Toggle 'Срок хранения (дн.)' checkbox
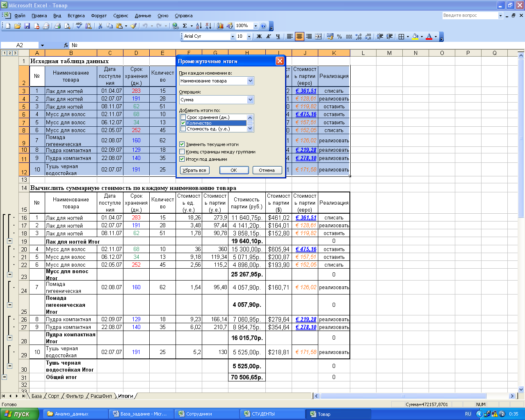Viewport: 525px width, 420px height. 183,117
